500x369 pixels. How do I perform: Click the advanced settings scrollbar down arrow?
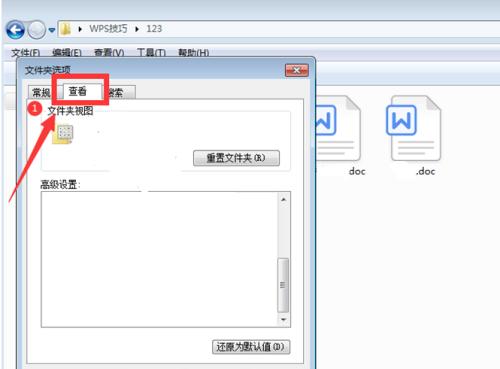pyautogui.click(x=283, y=319)
